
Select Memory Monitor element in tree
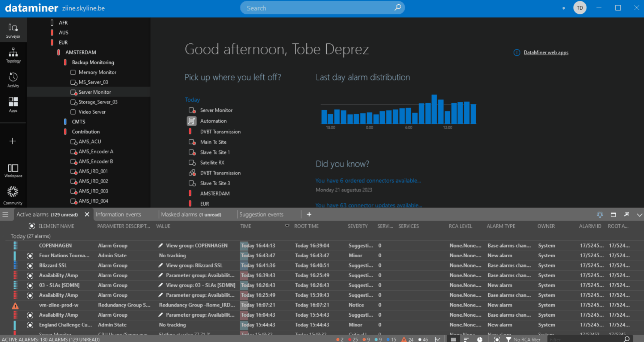[97, 72]
